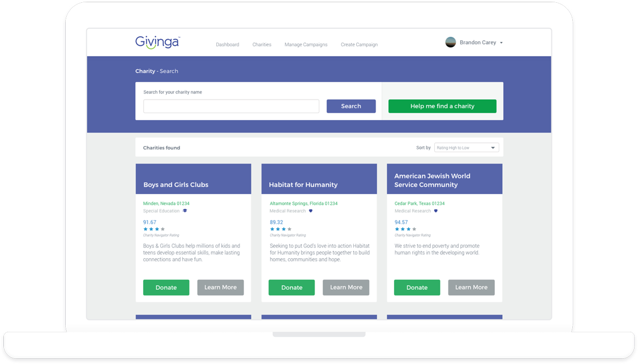Click the Givinga logo

click(157, 42)
